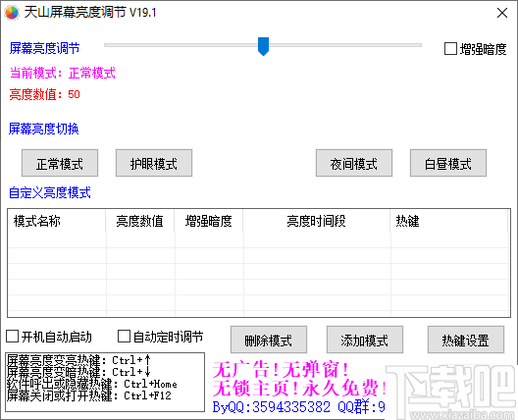Click 删除模式 button
Viewport: 518px width, 420px height.
(269, 340)
